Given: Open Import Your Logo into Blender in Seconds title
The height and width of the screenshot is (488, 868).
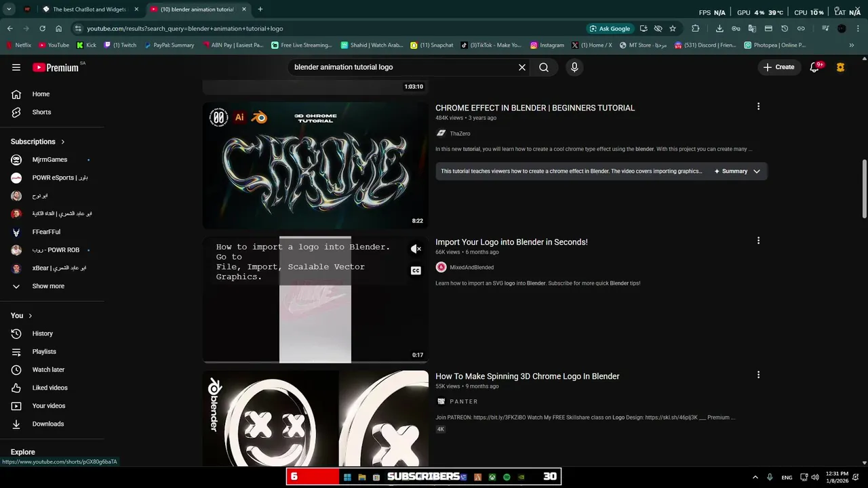Looking at the screenshot, I should [x=511, y=242].
